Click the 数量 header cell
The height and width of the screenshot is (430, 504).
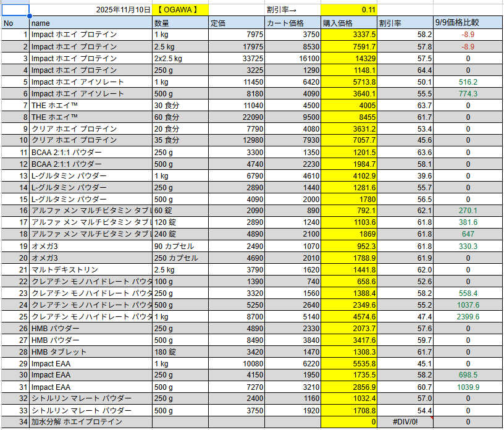[x=180, y=23]
